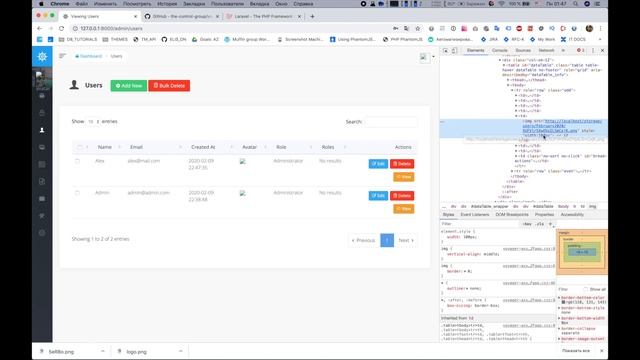Screen dimensions: 640x360
Task: Switch to the Console DevTools tab
Action: [x=500, y=51]
